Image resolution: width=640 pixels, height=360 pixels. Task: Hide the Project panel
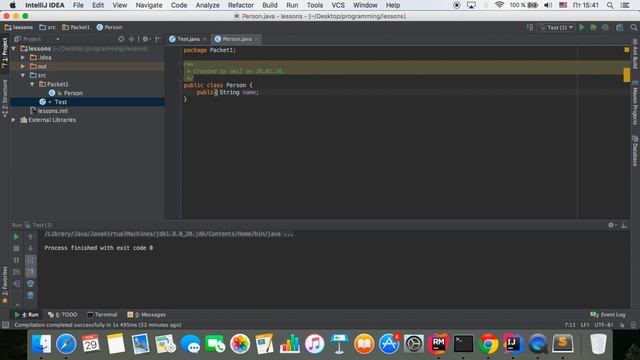(158, 39)
